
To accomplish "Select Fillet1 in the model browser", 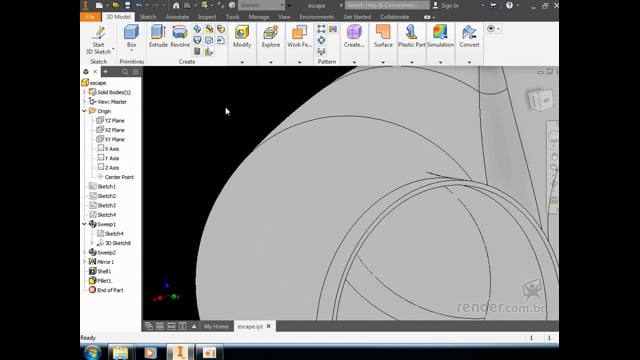I will 104,281.
